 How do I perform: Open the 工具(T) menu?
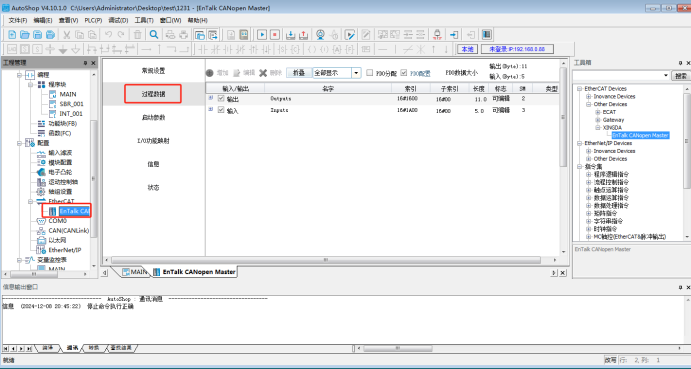(x=144, y=20)
